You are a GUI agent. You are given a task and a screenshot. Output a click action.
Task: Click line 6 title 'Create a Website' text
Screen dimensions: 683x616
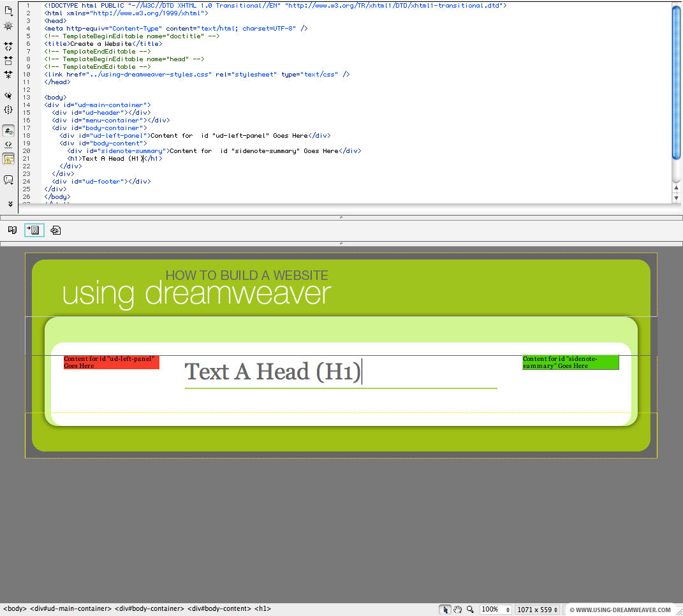click(101, 43)
